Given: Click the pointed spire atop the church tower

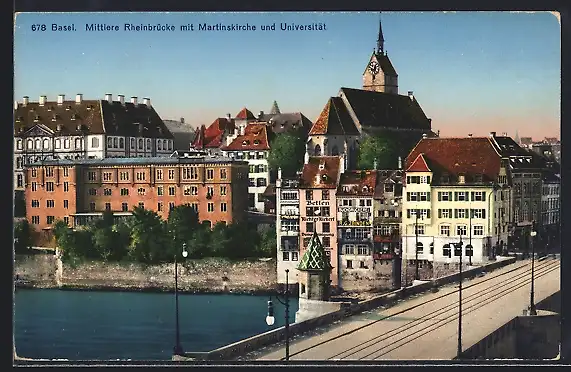Looking at the screenshot, I should coord(380,36).
